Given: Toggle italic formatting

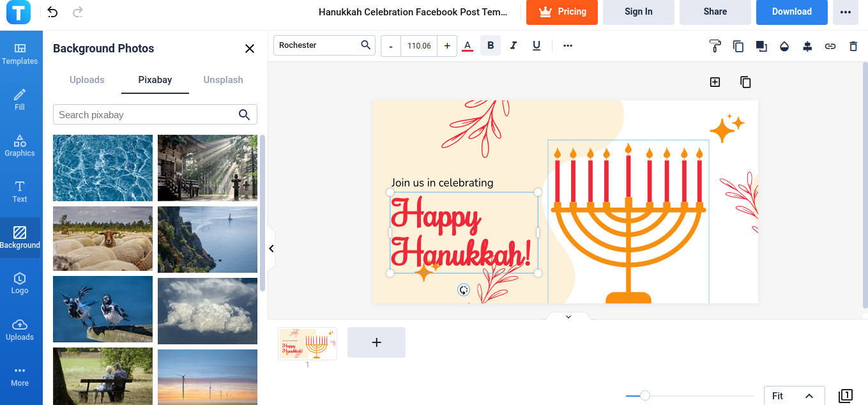Looking at the screenshot, I should [x=514, y=45].
